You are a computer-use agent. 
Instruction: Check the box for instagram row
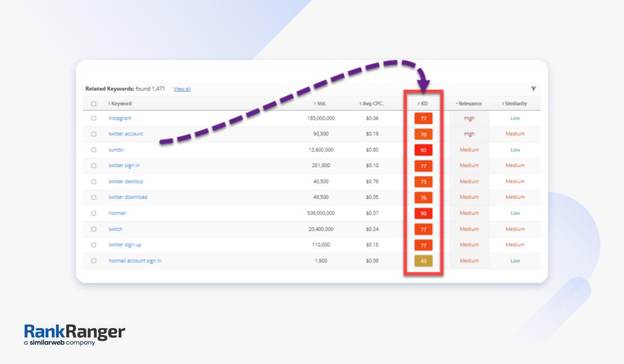(94, 118)
